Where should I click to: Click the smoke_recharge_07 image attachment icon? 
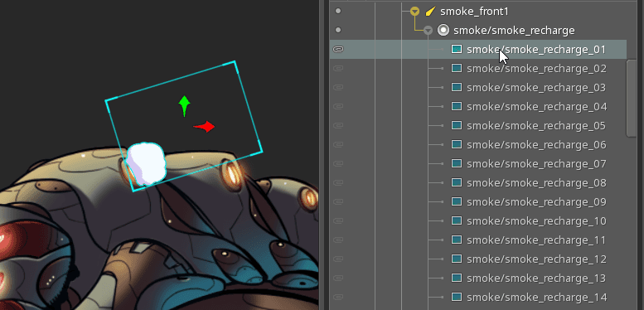[x=457, y=164]
